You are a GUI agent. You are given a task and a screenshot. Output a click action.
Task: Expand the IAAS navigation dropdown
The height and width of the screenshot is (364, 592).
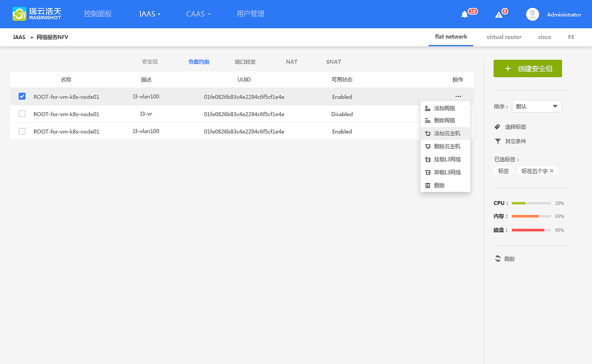[x=150, y=14]
